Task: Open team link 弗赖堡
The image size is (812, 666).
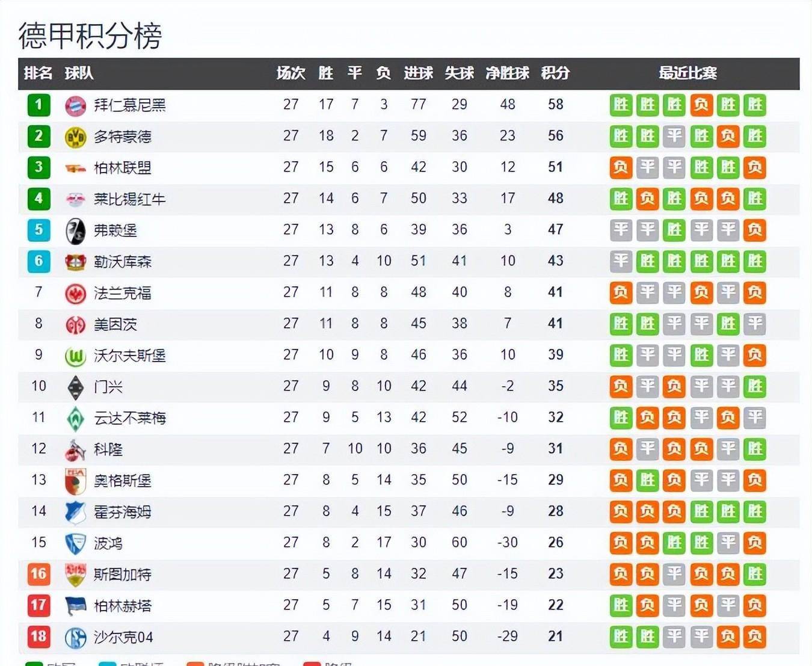Action: coord(115,230)
